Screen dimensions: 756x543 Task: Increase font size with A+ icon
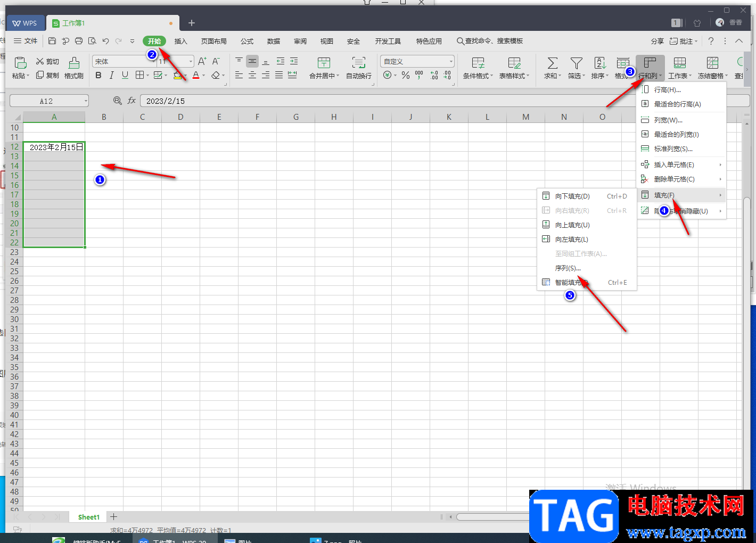point(202,62)
